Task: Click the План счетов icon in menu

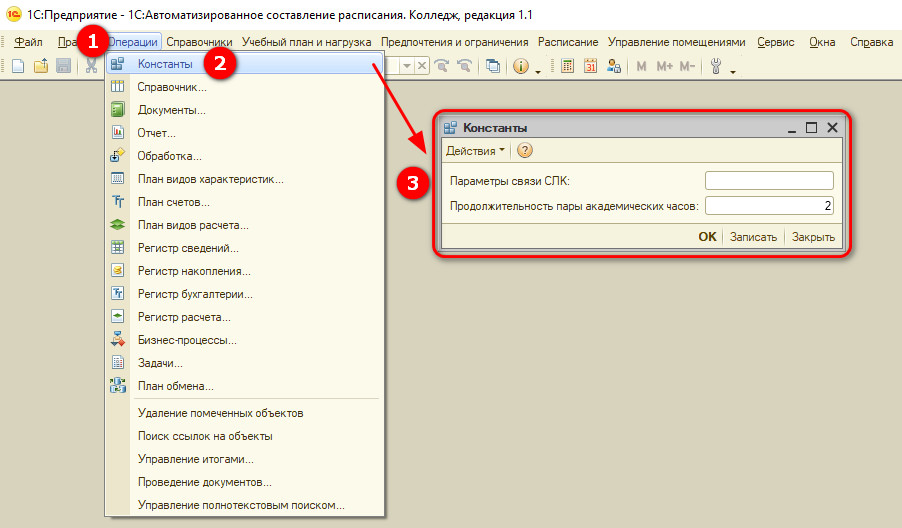Action: coord(117,201)
